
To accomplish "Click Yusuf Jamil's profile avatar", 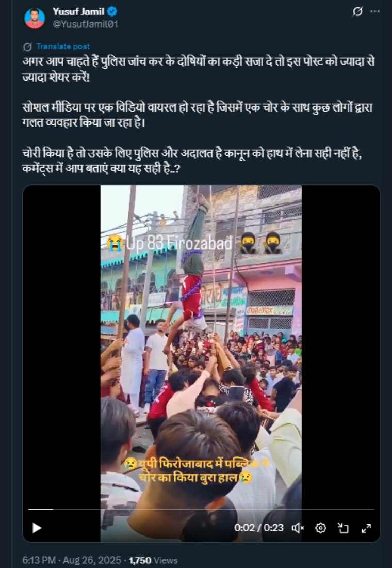I will [x=35, y=18].
